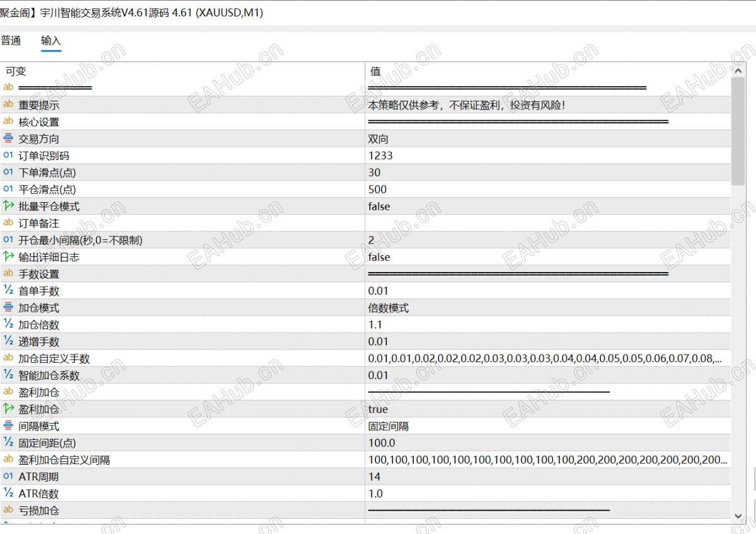Click the fraction icon beside 首单手数
756x534 pixels.
(x=8, y=290)
